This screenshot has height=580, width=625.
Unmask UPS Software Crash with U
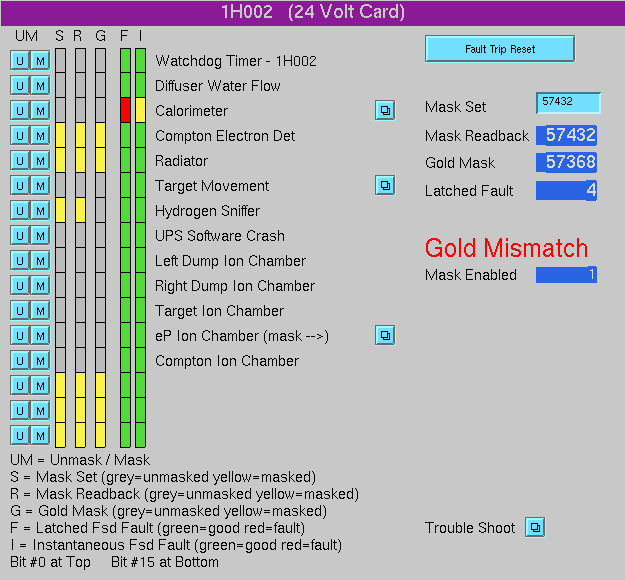pos(20,236)
